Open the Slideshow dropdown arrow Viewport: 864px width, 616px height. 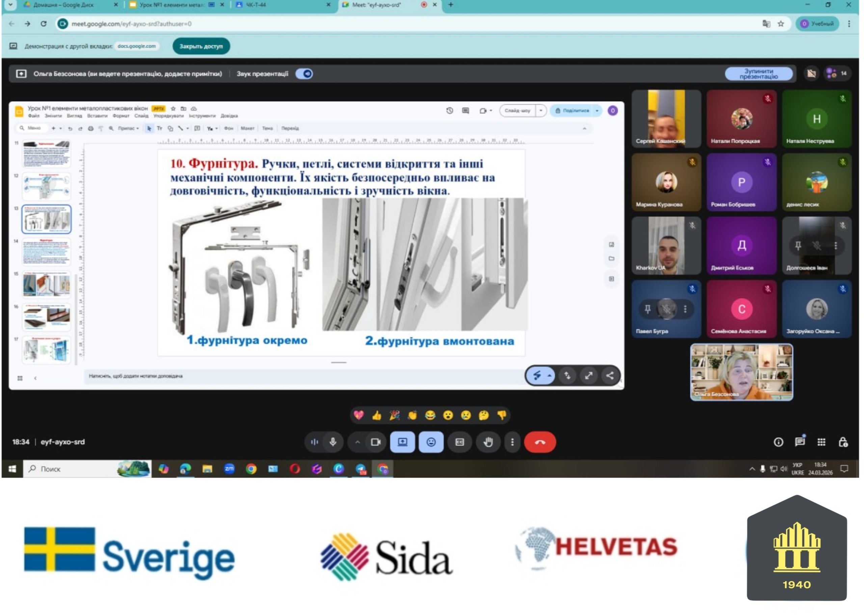pos(540,110)
